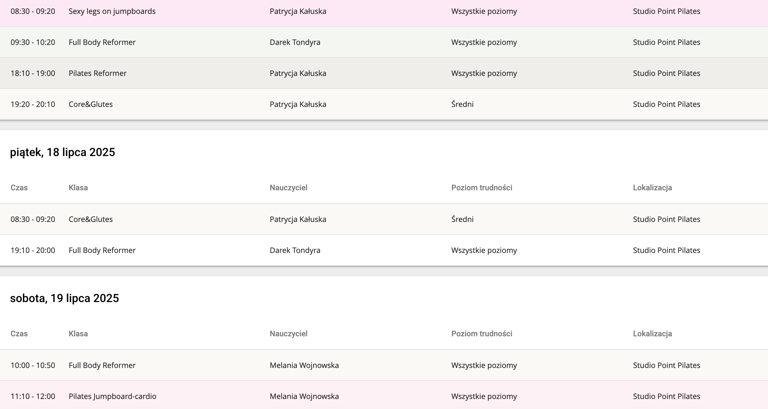Open the 09:30 Full Body Reformer class
Screen dimensions: 768x409
[102, 43]
